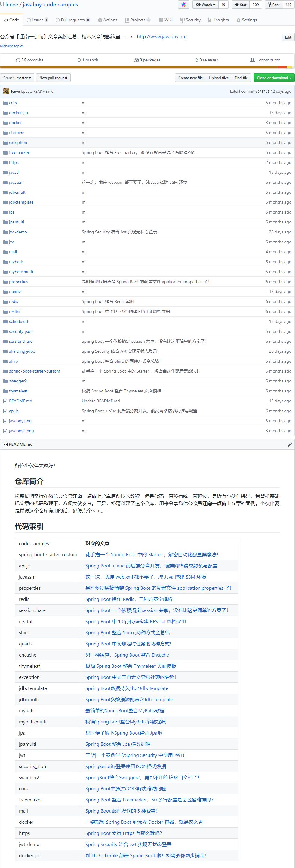Viewport: 295px width, 868px height.
Task: Click the commits history clock icon
Action: [18, 60]
